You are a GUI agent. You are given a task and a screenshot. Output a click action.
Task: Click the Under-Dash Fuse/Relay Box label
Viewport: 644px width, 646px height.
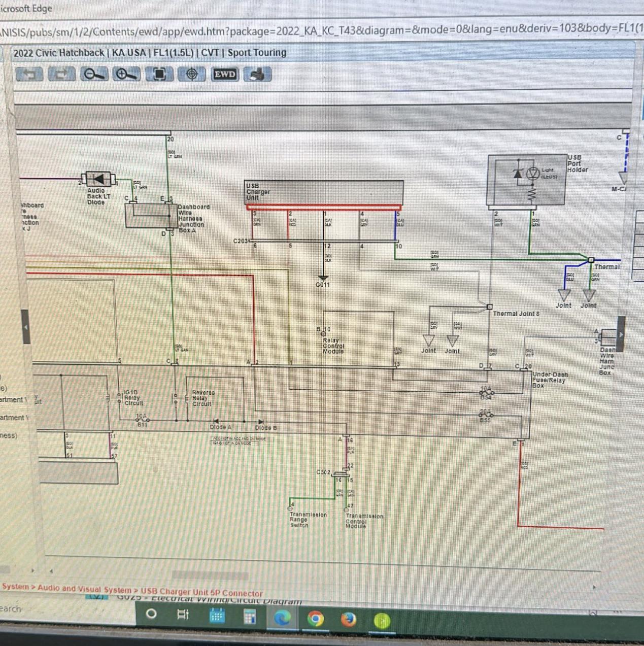coord(550,380)
